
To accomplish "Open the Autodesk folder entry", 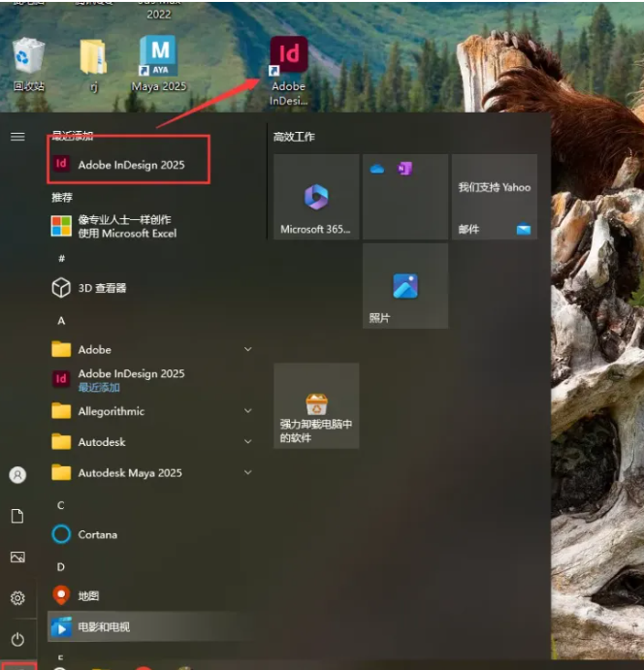I will pyautogui.click(x=151, y=442).
